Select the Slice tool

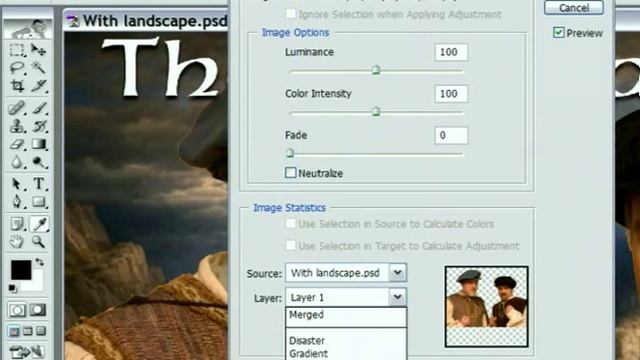(x=39, y=85)
